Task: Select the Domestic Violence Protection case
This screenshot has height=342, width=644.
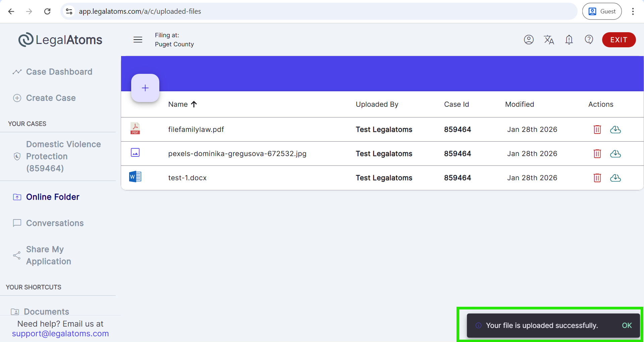Action: pos(63,156)
